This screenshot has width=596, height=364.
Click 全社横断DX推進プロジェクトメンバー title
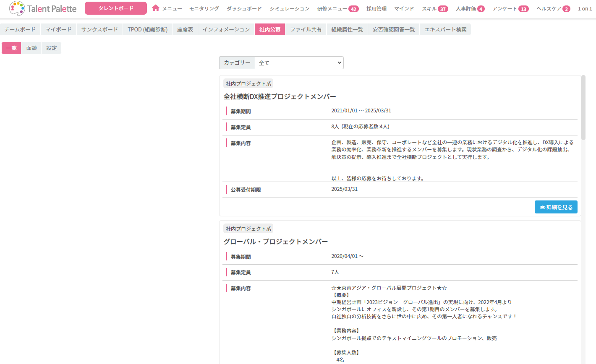coord(280,96)
